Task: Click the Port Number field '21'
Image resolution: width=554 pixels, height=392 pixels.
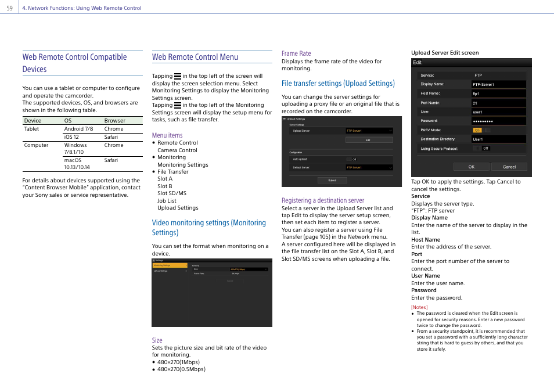Action: (x=498, y=103)
